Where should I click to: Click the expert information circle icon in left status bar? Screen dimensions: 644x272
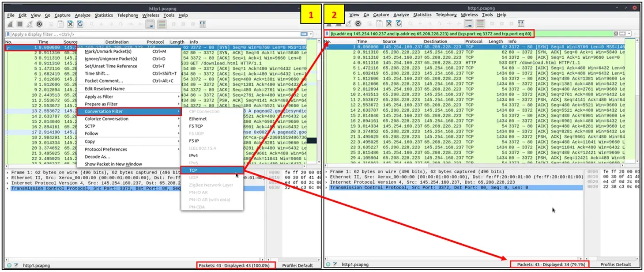9,265
